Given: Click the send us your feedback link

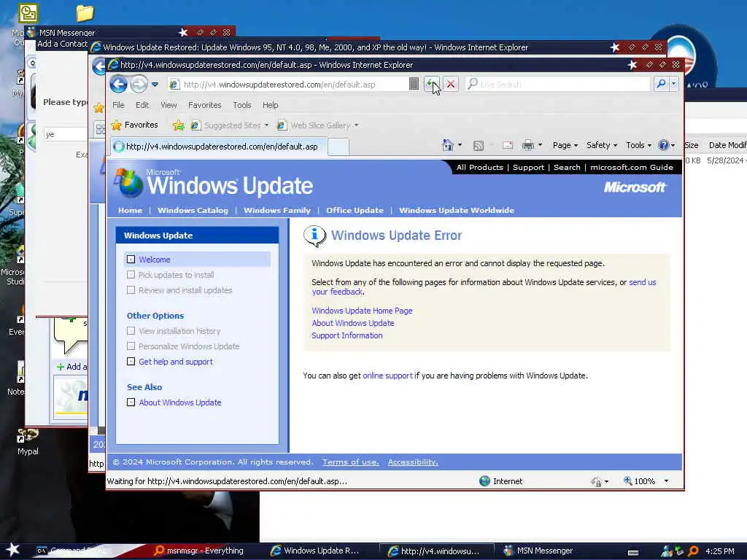Looking at the screenshot, I should pos(642,282).
